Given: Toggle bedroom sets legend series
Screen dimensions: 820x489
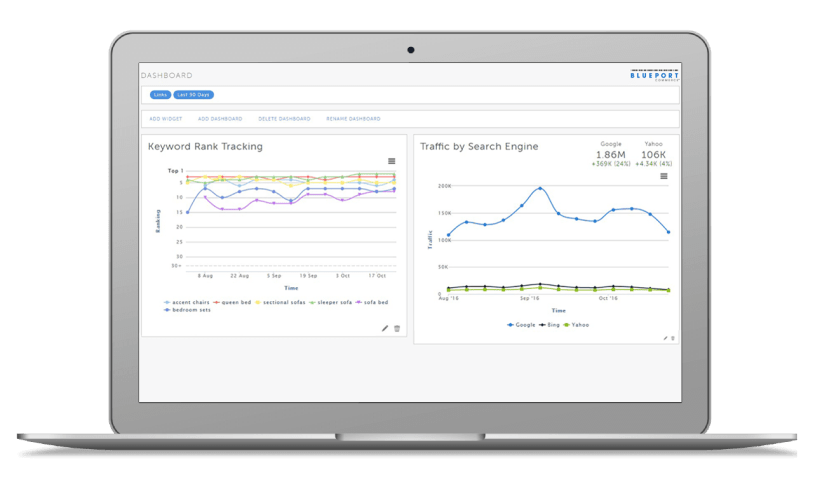Looking at the screenshot, I should click(x=187, y=310).
